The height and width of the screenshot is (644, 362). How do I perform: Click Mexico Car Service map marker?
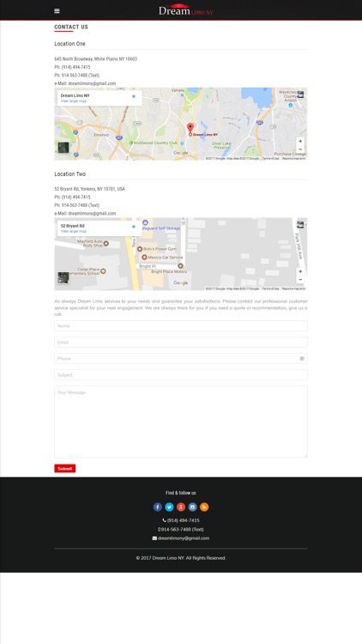click(144, 257)
